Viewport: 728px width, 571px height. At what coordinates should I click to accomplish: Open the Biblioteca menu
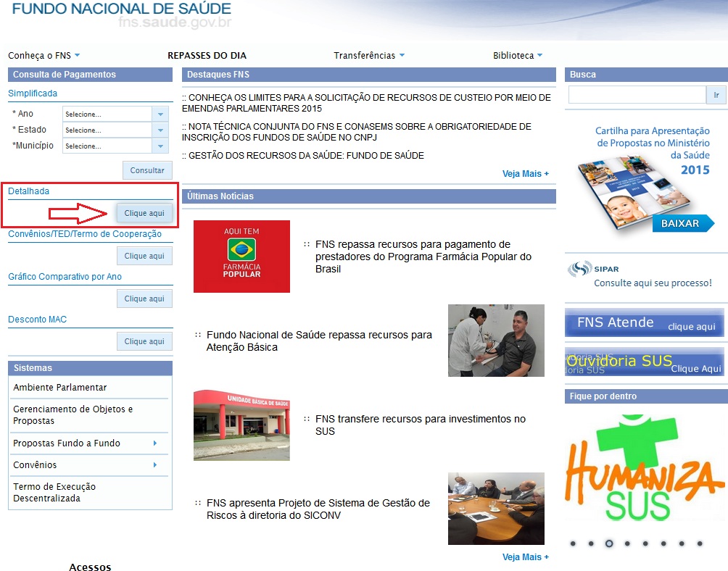coord(517,56)
